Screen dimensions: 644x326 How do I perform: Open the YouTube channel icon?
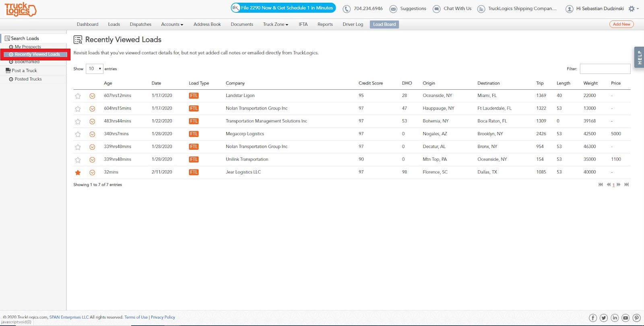(x=625, y=318)
